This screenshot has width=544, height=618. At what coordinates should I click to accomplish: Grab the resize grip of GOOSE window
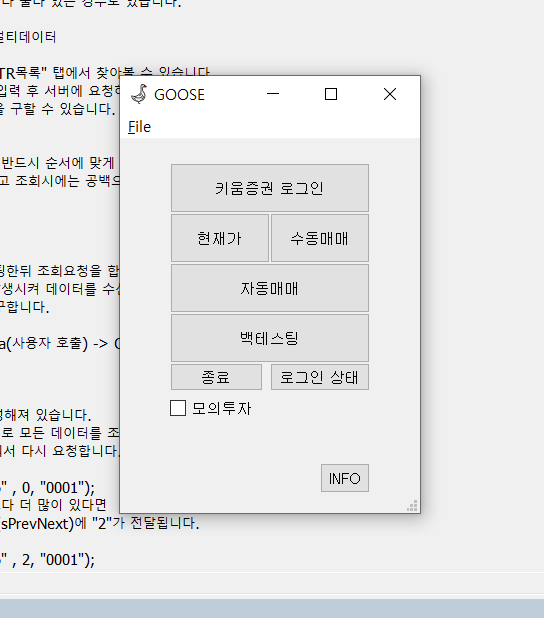(412, 506)
